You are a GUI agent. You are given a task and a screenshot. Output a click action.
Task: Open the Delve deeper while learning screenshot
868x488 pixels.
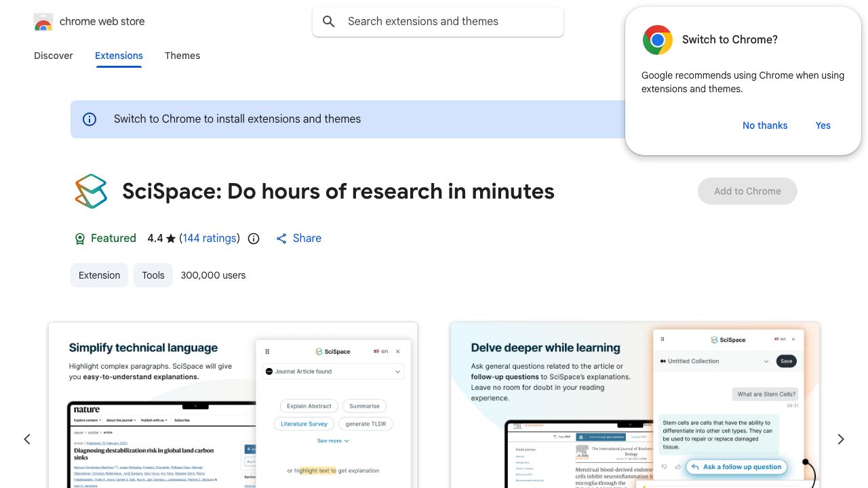coord(635,405)
